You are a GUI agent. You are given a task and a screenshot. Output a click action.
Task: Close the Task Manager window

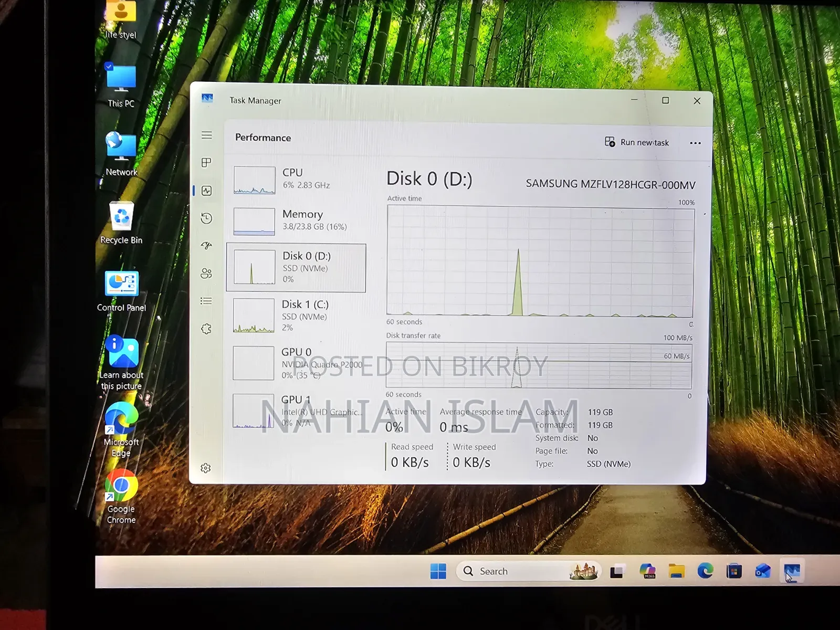pyautogui.click(x=697, y=101)
